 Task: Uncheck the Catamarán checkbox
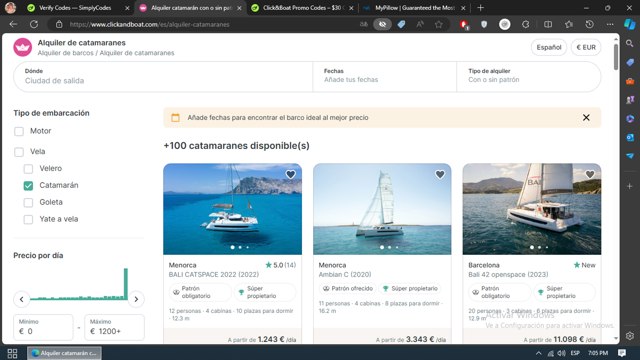[x=28, y=186]
